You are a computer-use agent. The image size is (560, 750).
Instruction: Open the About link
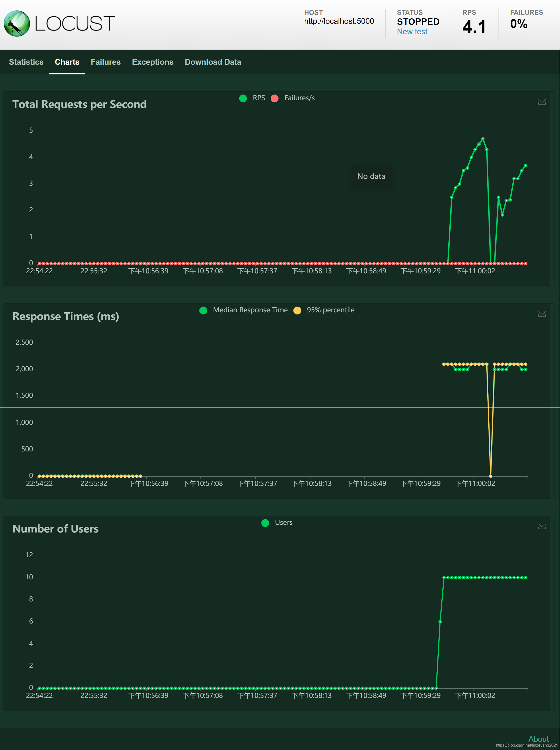point(538,739)
